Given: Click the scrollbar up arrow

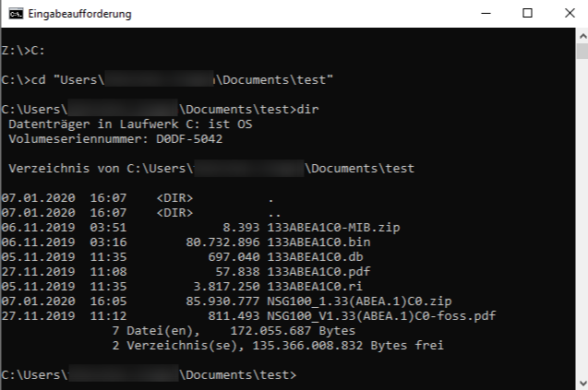Looking at the screenshot, I should (581, 35).
